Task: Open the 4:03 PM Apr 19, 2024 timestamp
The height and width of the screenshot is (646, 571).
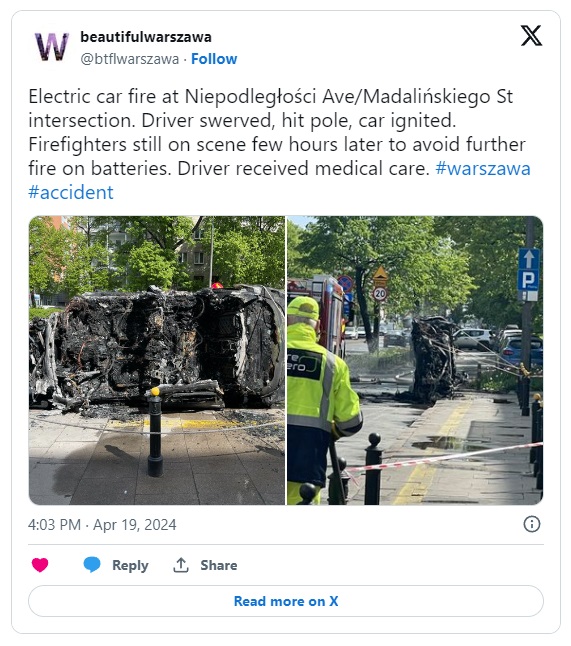Action: point(102,524)
